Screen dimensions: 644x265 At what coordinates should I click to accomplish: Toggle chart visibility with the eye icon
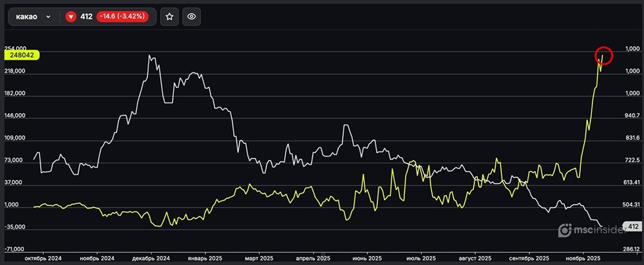click(x=191, y=17)
